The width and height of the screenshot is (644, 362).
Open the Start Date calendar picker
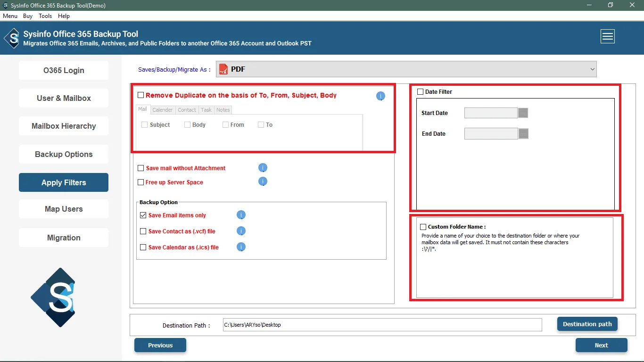tap(523, 113)
